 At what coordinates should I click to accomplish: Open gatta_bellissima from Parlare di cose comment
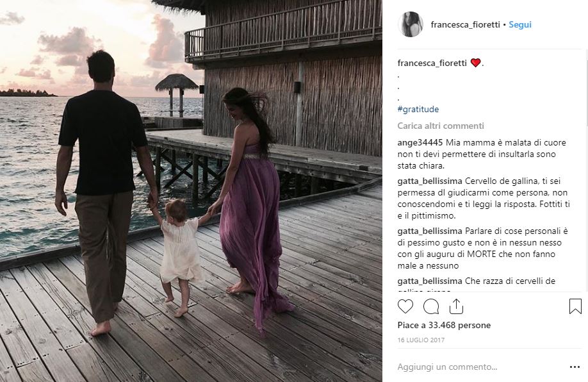tap(427, 231)
